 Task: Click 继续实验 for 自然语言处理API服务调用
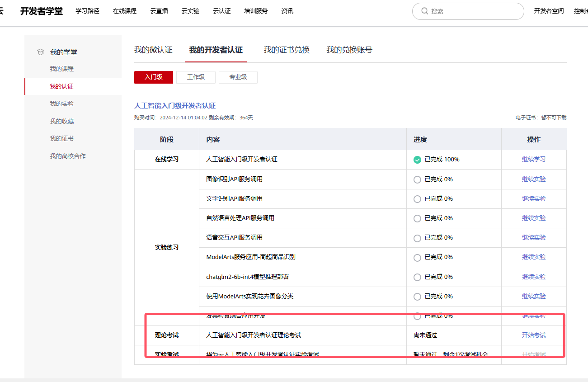(x=534, y=218)
